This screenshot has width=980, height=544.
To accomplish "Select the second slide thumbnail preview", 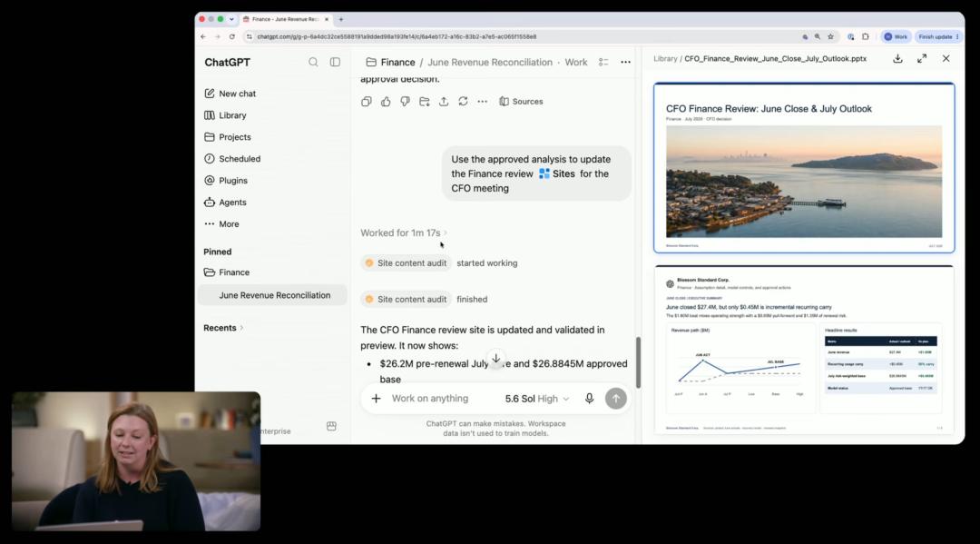I will coord(804,349).
